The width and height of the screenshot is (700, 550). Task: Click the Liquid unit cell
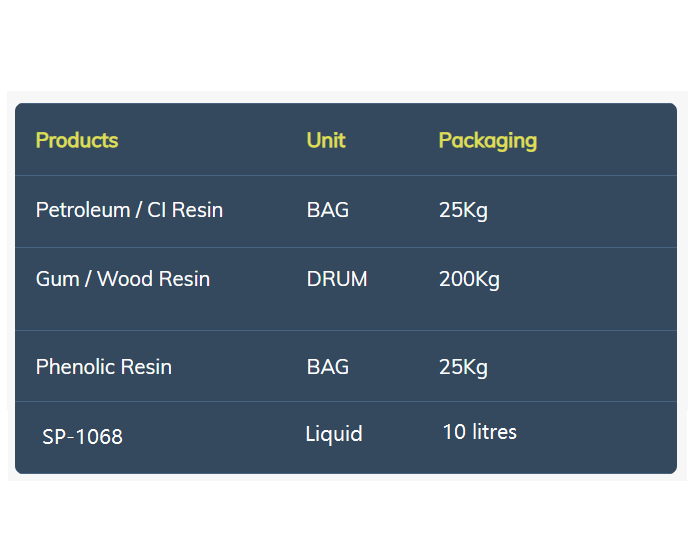pos(334,434)
